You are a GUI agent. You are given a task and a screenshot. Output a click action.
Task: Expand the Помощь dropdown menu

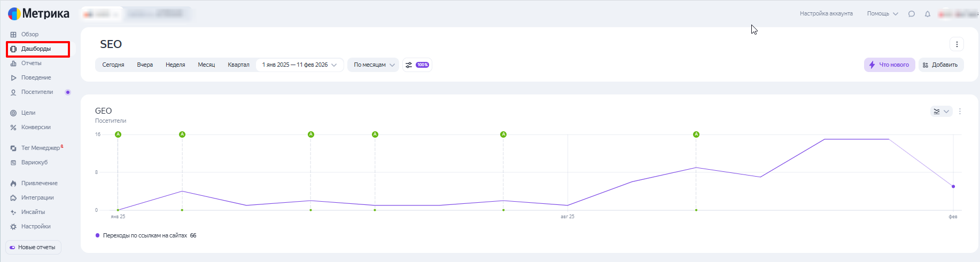pos(882,14)
